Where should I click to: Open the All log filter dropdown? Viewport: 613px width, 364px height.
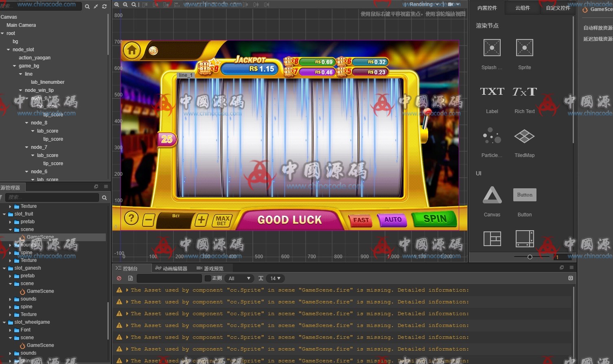pos(240,279)
